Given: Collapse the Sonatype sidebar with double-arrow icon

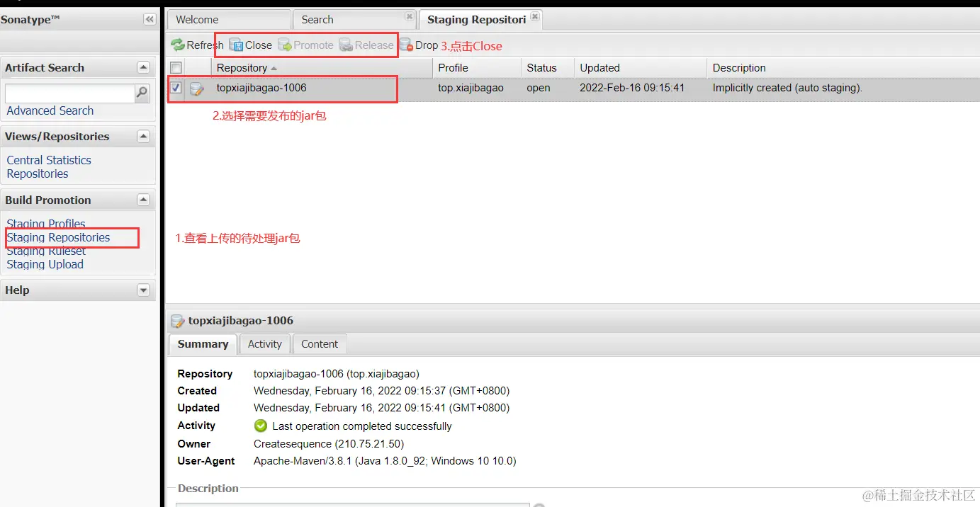Looking at the screenshot, I should pos(150,19).
